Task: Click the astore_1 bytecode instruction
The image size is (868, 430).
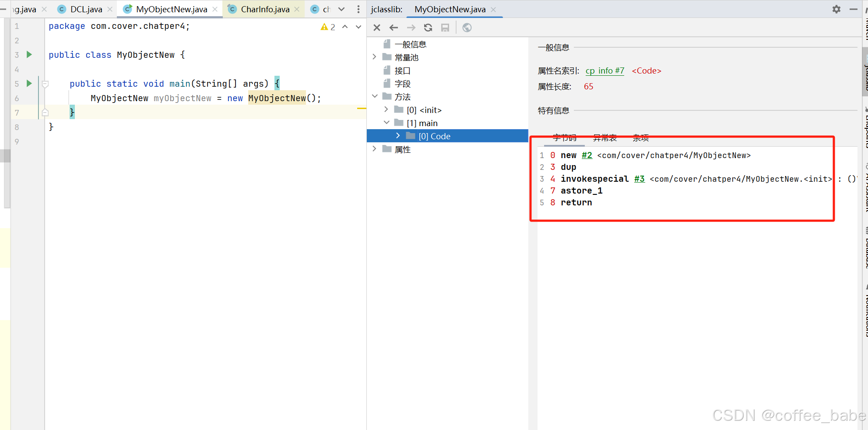Action: tap(581, 191)
